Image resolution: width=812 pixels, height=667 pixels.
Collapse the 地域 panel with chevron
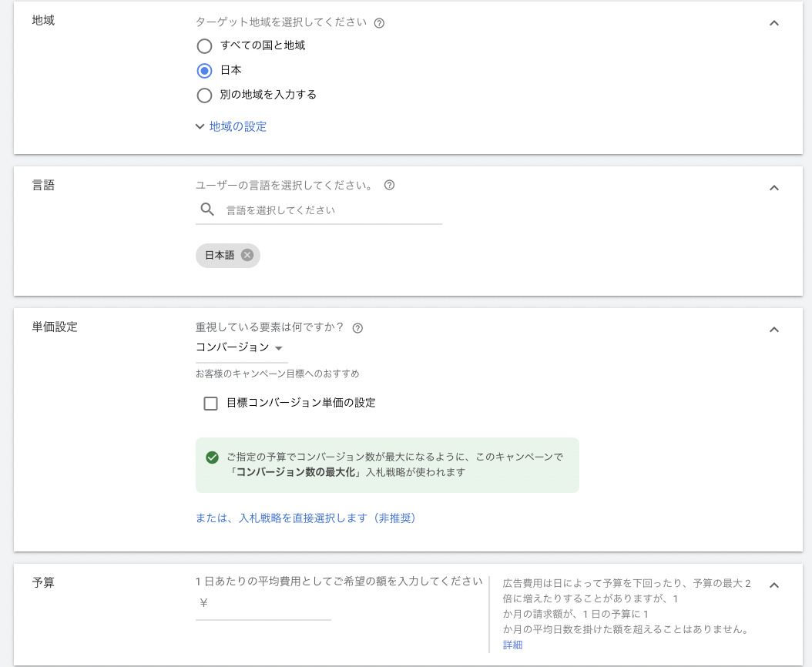point(774,23)
